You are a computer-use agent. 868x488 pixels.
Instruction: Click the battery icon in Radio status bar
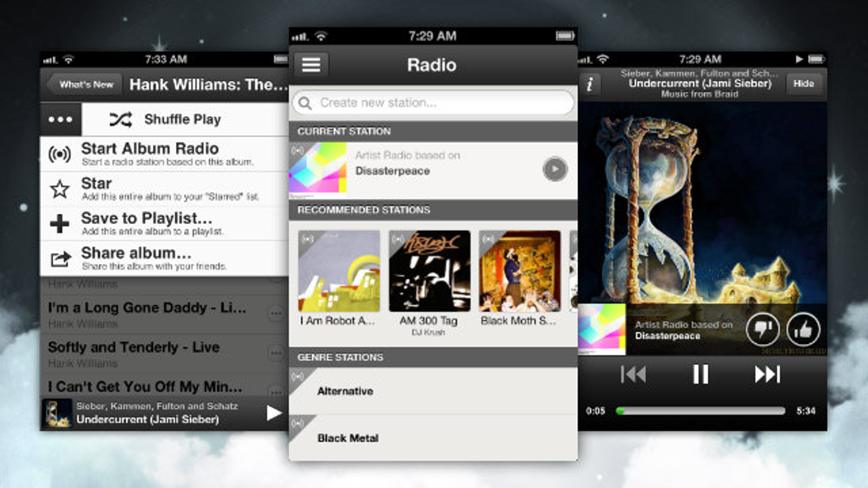[565, 36]
